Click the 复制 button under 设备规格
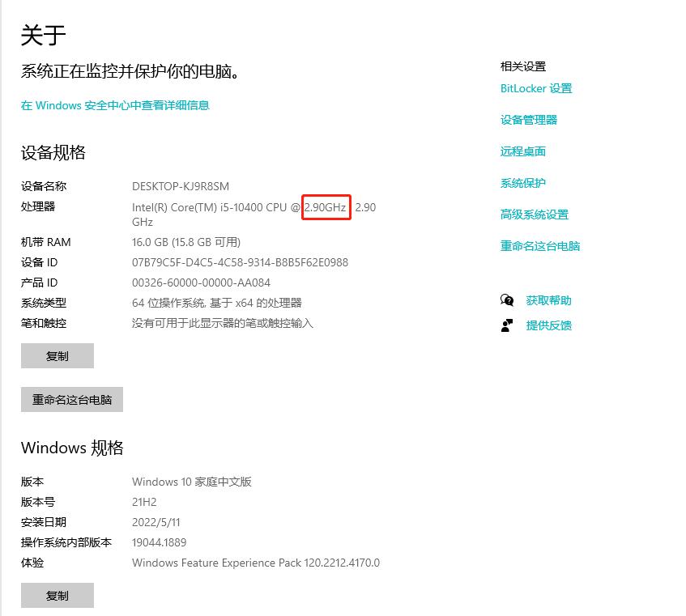The image size is (686, 616). 57,355
